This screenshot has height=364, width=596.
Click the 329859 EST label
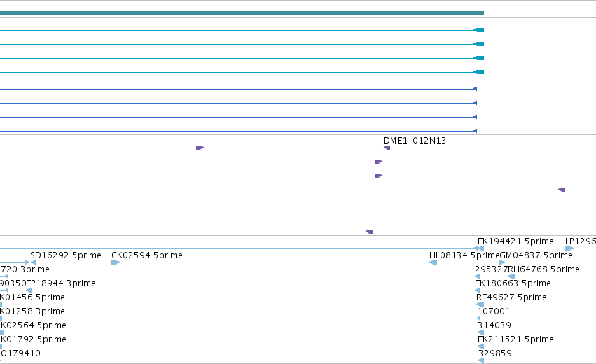tap(494, 353)
